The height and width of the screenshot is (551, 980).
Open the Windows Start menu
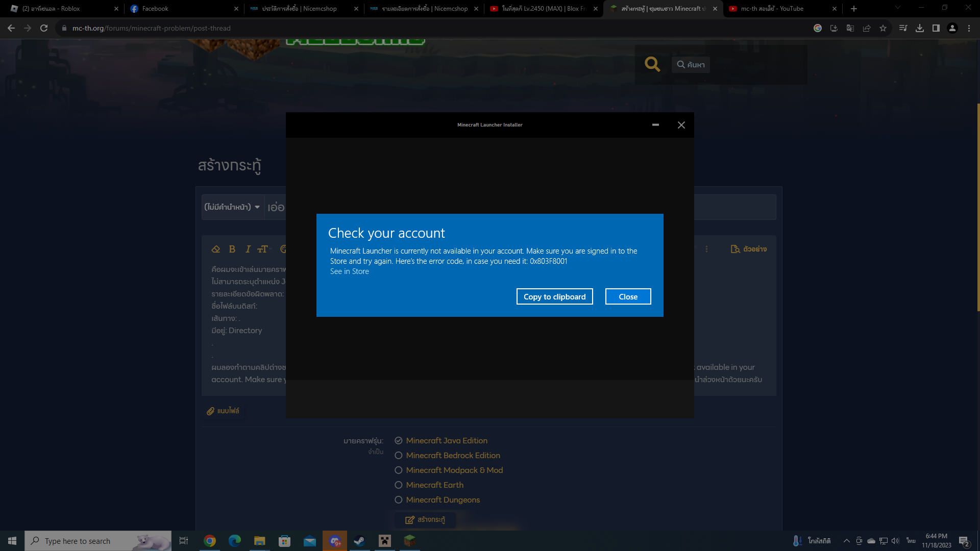point(12,541)
